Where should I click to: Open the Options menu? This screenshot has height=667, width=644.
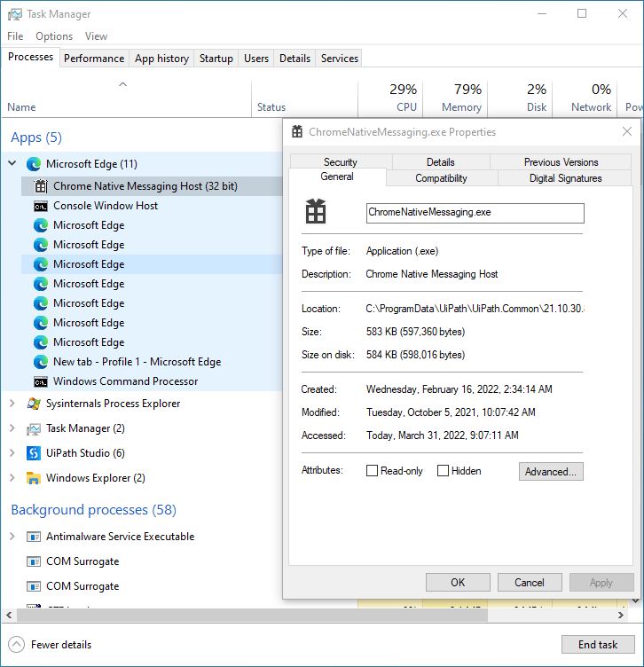(54, 36)
